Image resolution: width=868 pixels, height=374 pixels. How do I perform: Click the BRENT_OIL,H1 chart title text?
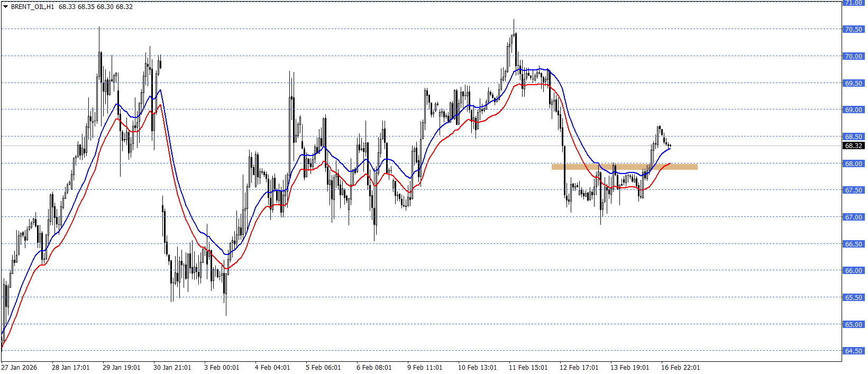pos(33,7)
